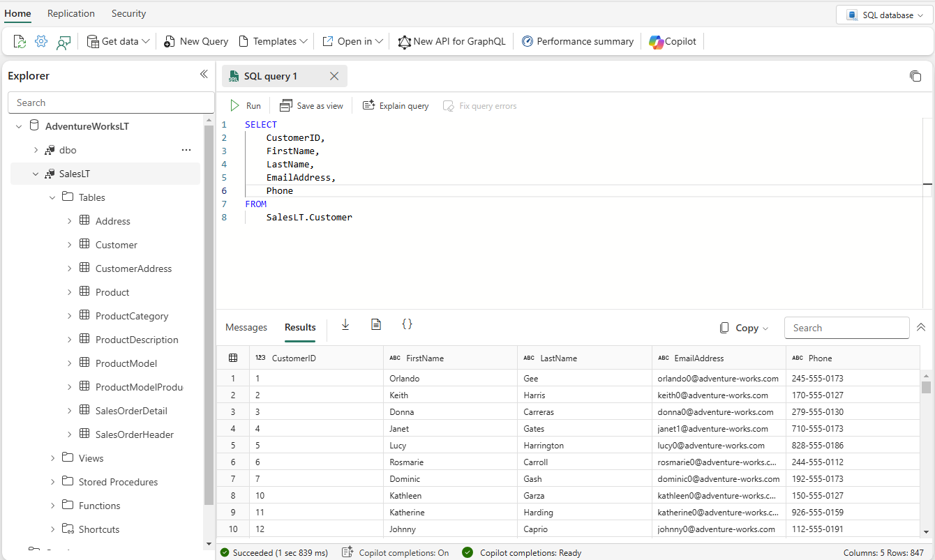Click the Copilot completions On status icon
The image size is (935, 560).
pos(347,553)
